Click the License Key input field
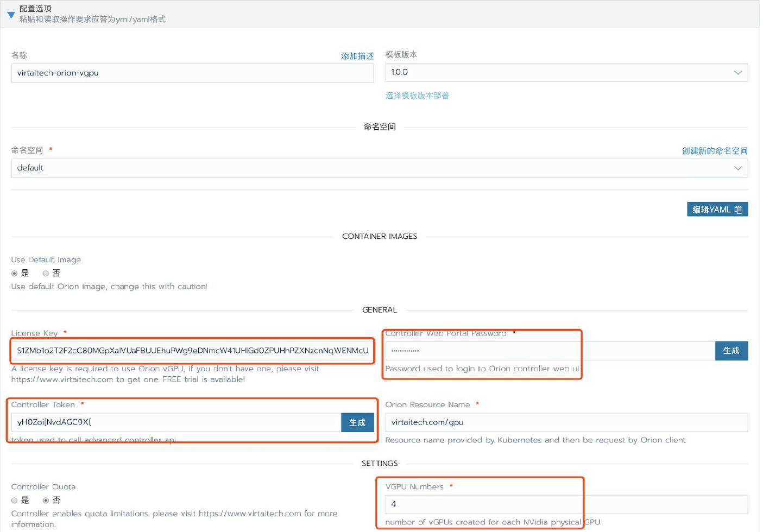763x532 pixels. (x=192, y=351)
